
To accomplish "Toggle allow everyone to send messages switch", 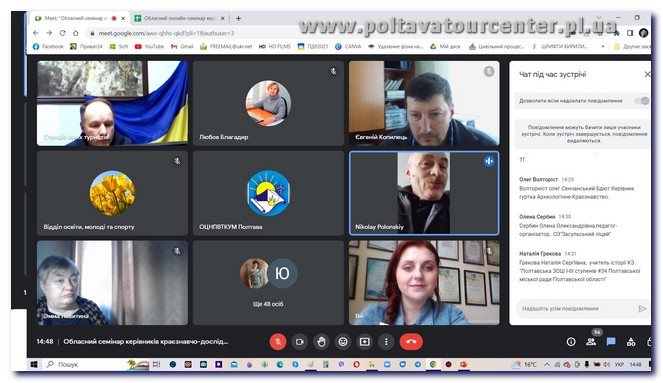I will tap(642, 101).
